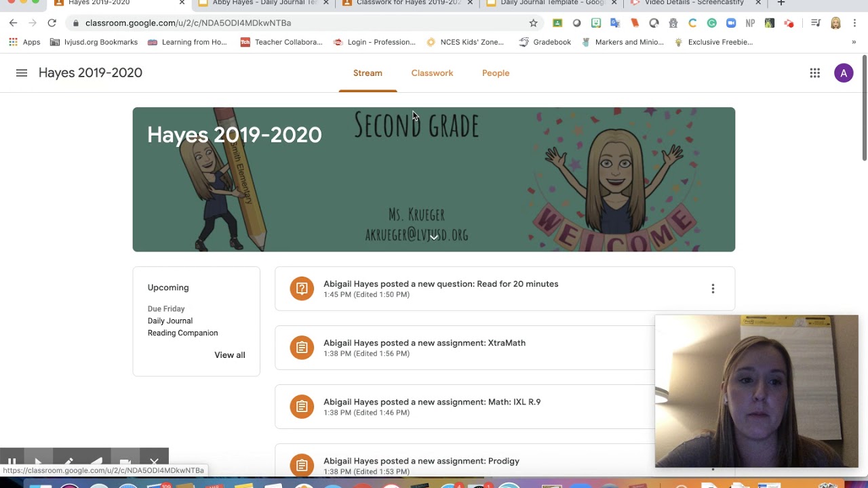
Task: Select the 'Video Details - Screencastify' browser tab
Action: point(694,3)
